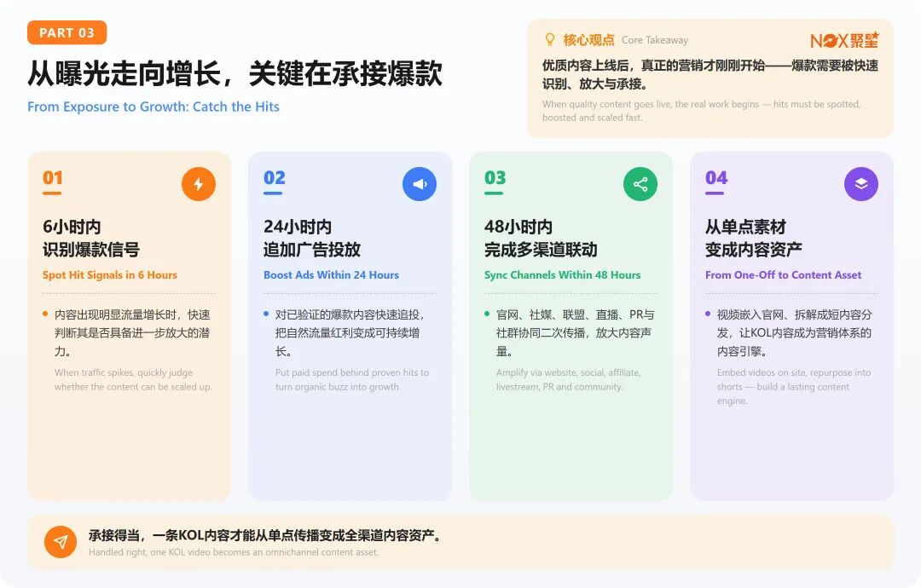921x588 pixels.
Task: Click 'Put paid spend behind proven hits' text
Action: pos(352,380)
